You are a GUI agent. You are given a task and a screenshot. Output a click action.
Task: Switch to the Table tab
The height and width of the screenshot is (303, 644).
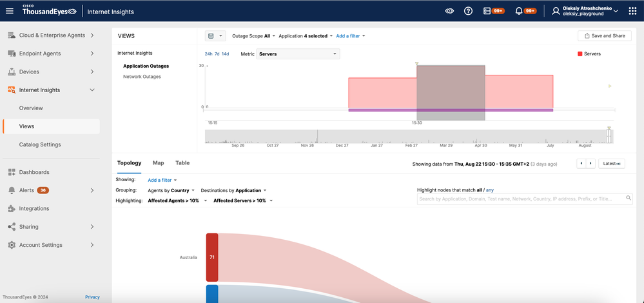click(182, 163)
